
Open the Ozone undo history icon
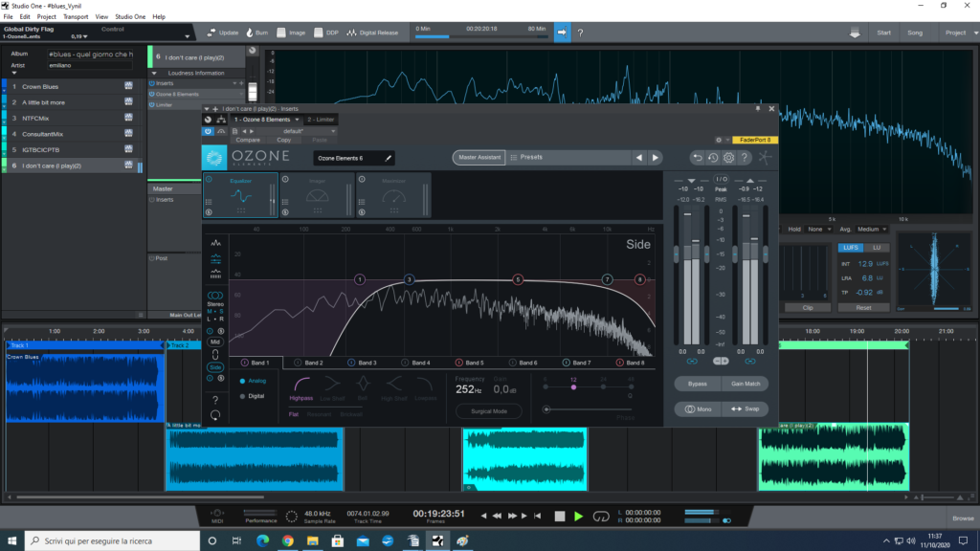(712, 158)
